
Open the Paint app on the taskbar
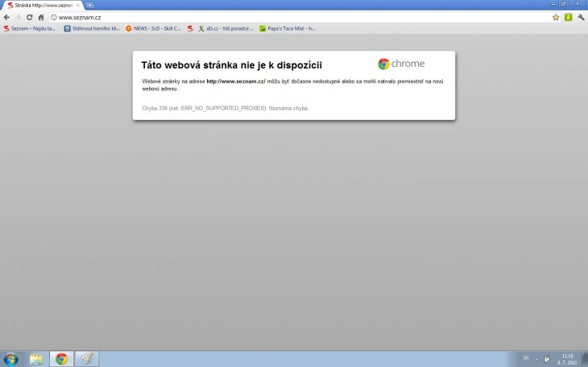click(87, 359)
